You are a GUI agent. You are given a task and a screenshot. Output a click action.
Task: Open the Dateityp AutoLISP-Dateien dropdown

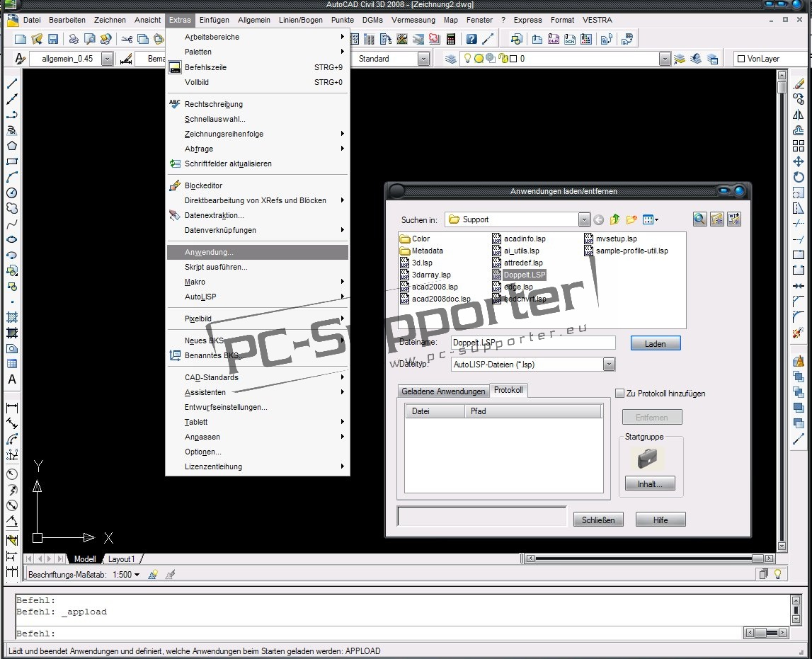click(607, 364)
